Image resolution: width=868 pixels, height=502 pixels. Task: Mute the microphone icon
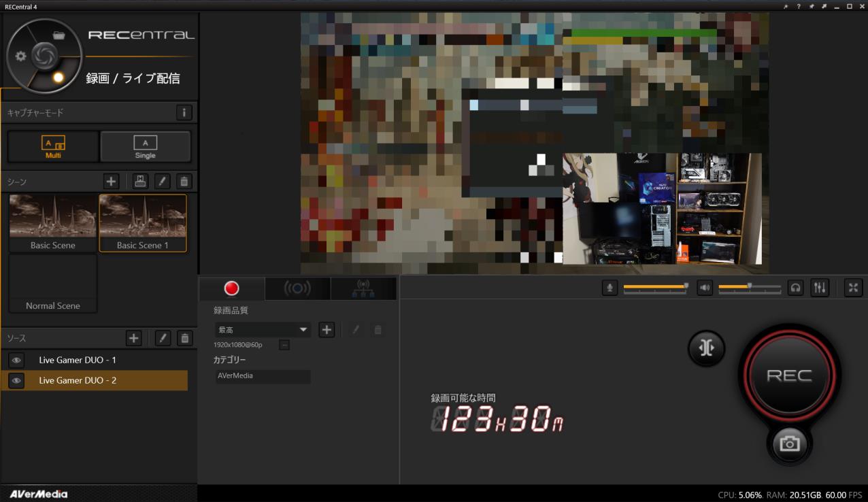point(610,288)
